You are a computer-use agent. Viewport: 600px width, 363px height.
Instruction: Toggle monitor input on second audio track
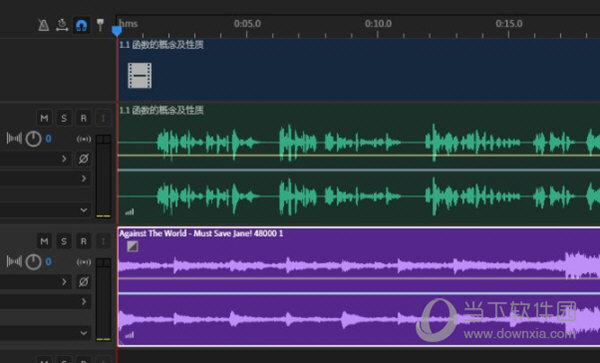click(x=103, y=241)
